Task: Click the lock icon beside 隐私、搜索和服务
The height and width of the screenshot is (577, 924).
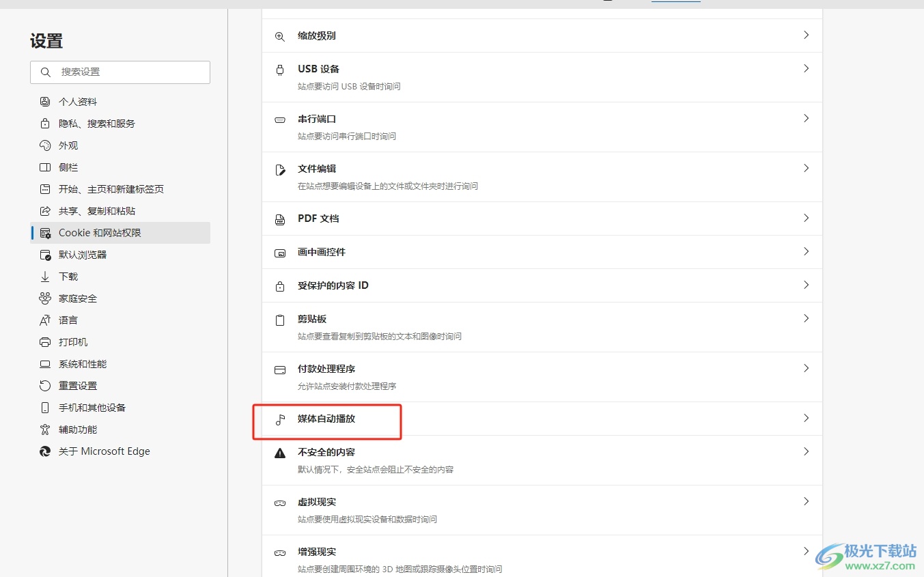Action: tap(45, 124)
